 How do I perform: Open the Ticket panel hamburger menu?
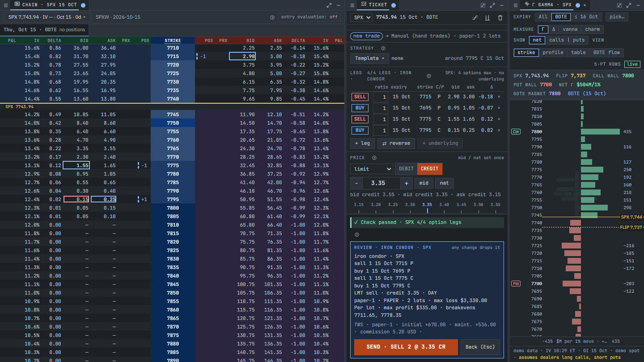(x=352, y=5)
